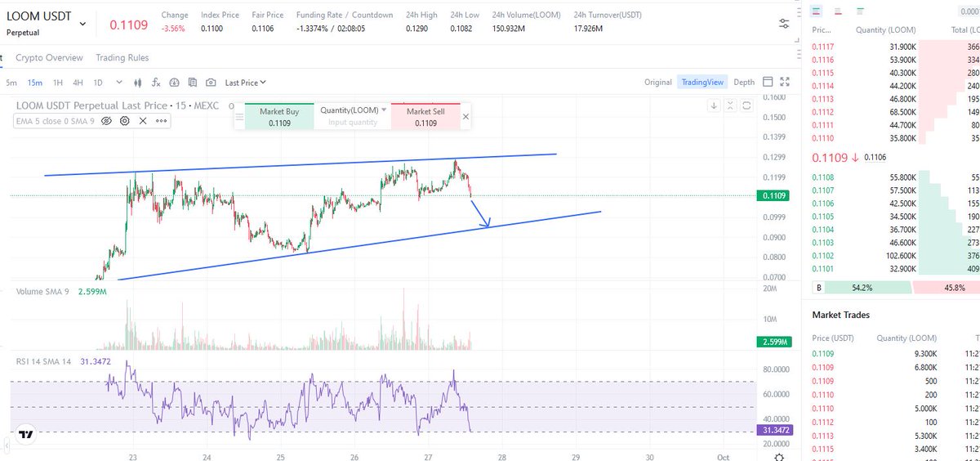The width and height of the screenshot is (980, 461).
Task: Click the Index Price label
Action: tap(220, 15)
